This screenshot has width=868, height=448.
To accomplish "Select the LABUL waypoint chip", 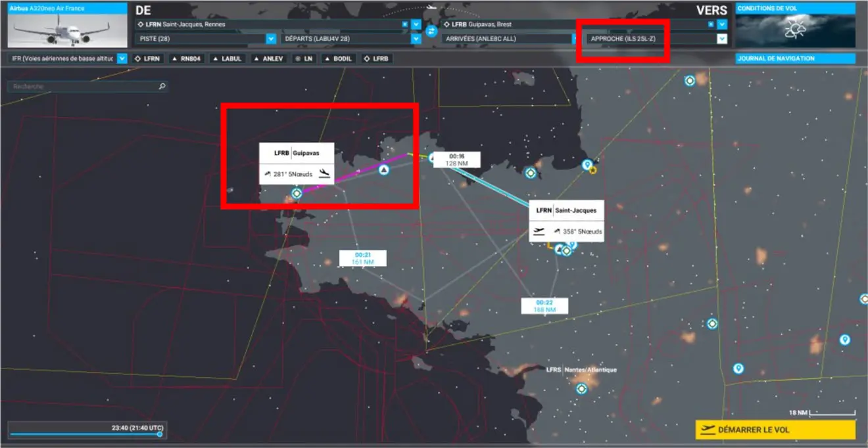I will [227, 58].
